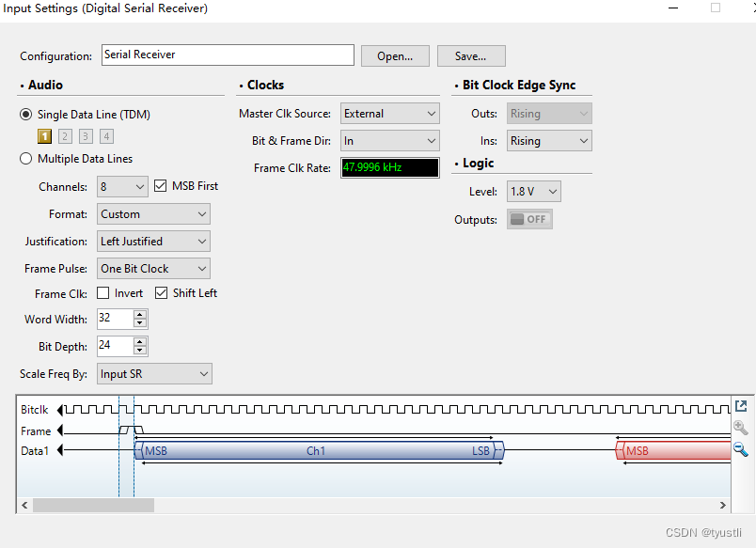Select data line 3 button
The image size is (756, 548).
(x=86, y=135)
